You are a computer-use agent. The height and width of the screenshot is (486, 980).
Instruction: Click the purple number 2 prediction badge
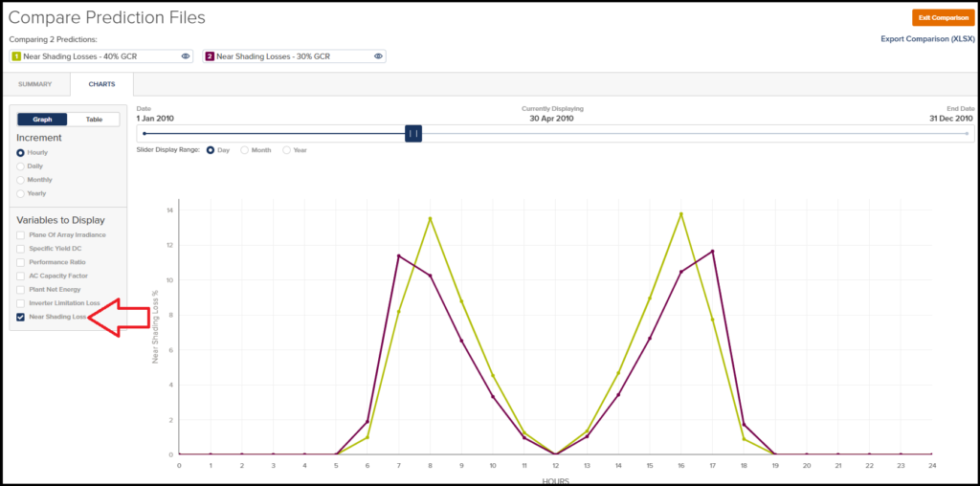tap(210, 56)
